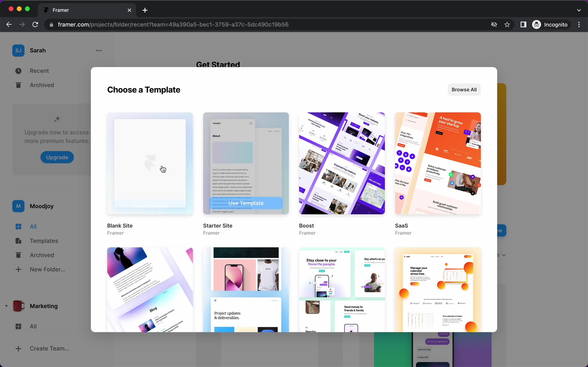Click the Archived trash icon in sidebar

coord(18,85)
